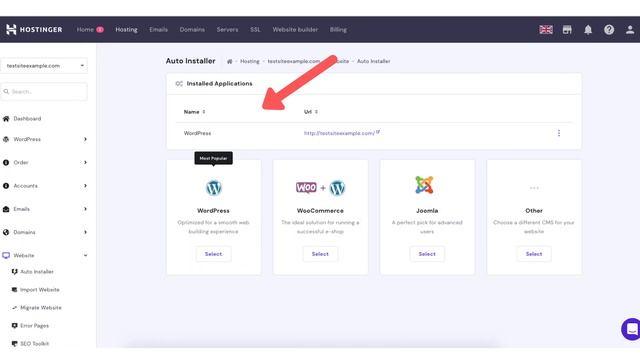Viewport: 640px width, 360px height.
Task: Click the search magnifier icon in sidebar
Action: click(6, 91)
